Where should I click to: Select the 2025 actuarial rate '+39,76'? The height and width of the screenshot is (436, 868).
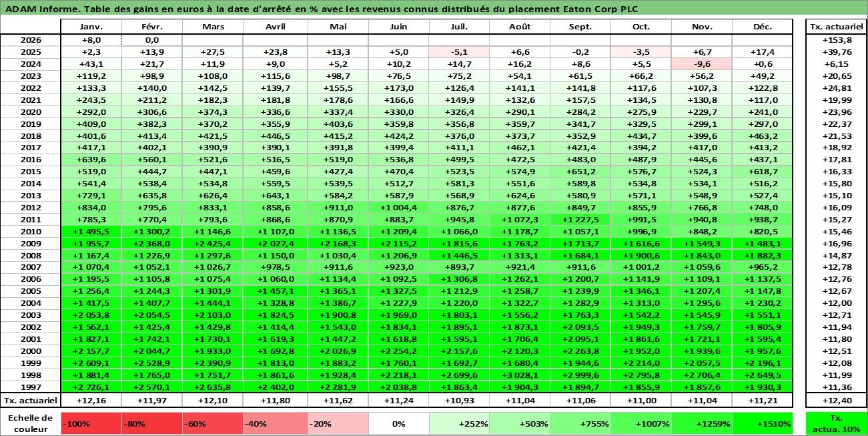(x=836, y=51)
